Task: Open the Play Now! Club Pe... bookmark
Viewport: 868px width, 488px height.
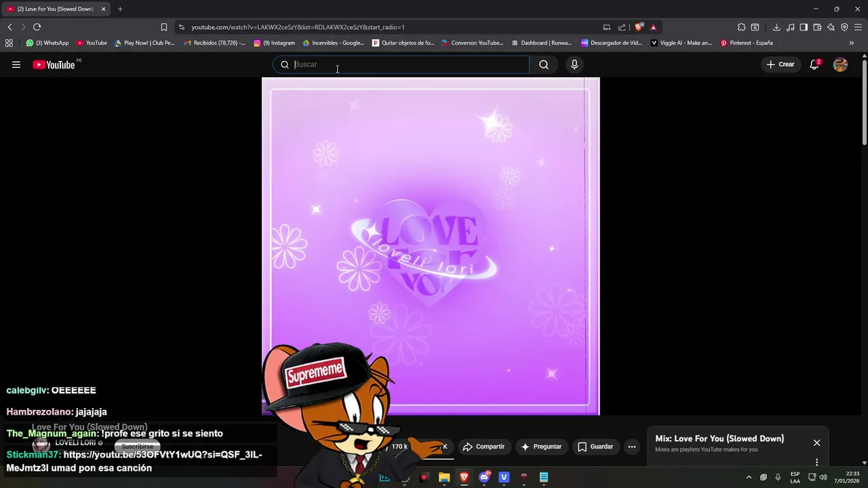Action: click(144, 43)
